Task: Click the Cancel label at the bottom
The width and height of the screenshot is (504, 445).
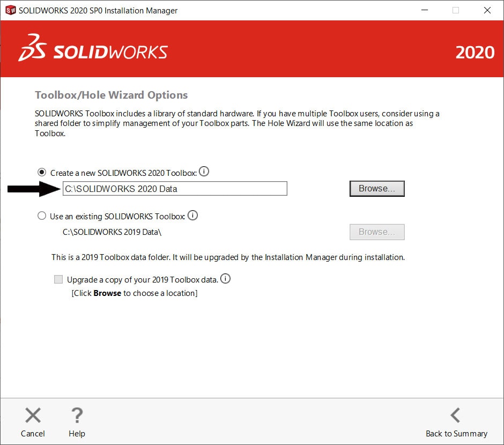Action: coord(33,434)
